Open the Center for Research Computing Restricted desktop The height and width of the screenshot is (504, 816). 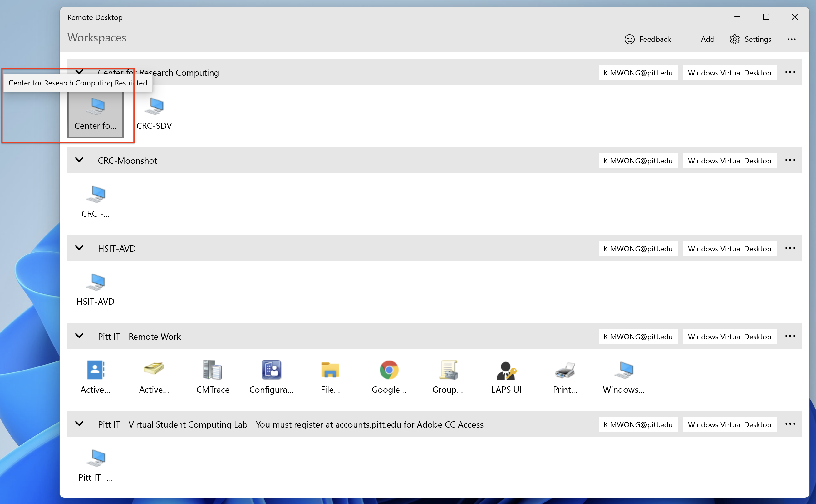[96, 114]
